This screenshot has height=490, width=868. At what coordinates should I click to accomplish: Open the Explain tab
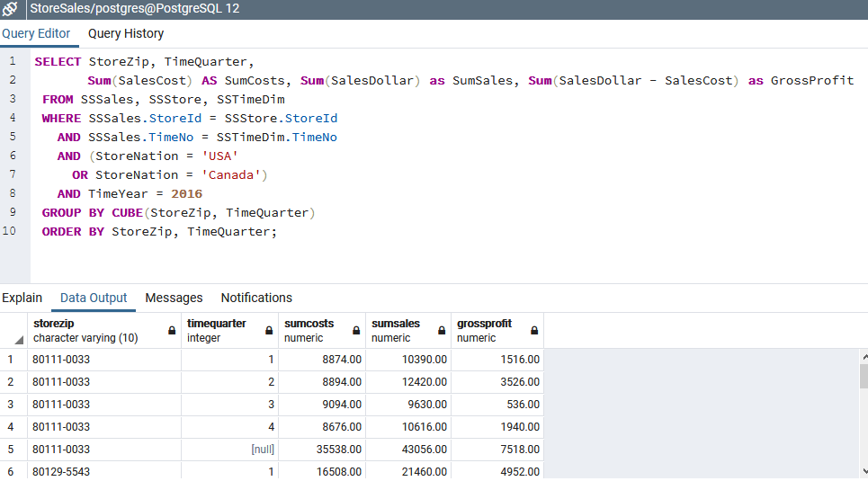(22, 298)
